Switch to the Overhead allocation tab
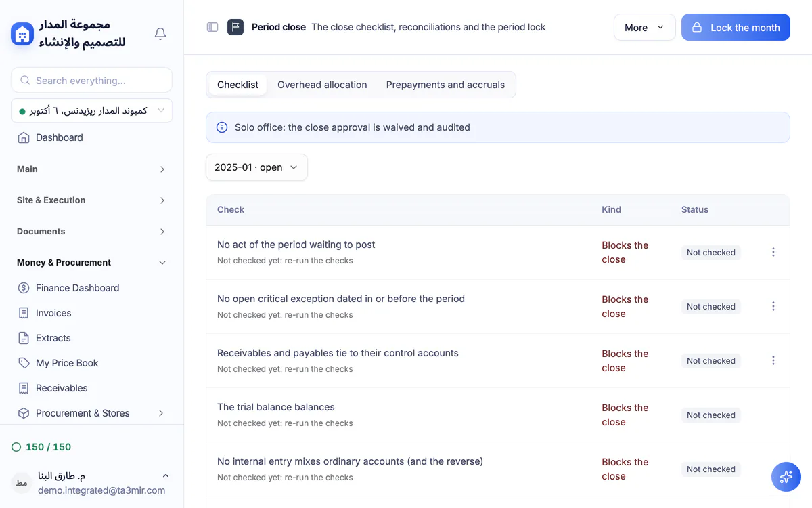 pyautogui.click(x=322, y=85)
